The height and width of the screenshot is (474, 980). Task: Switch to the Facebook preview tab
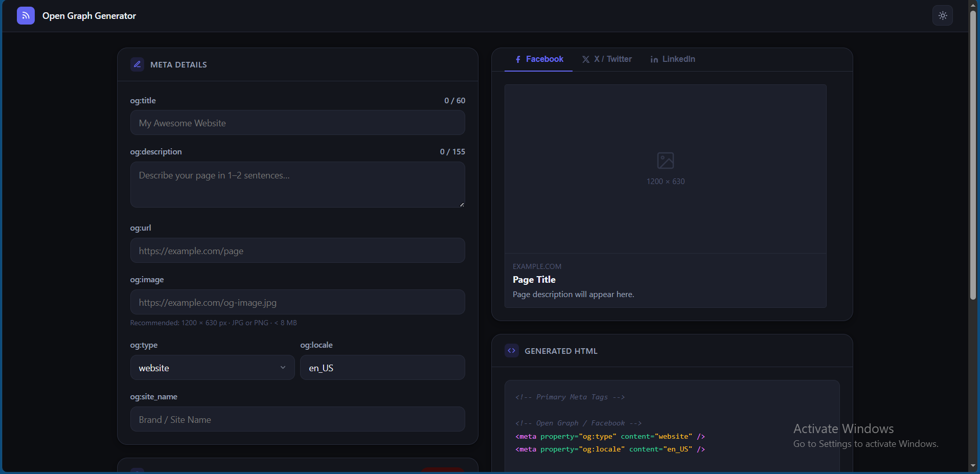pyautogui.click(x=538, y=59)
